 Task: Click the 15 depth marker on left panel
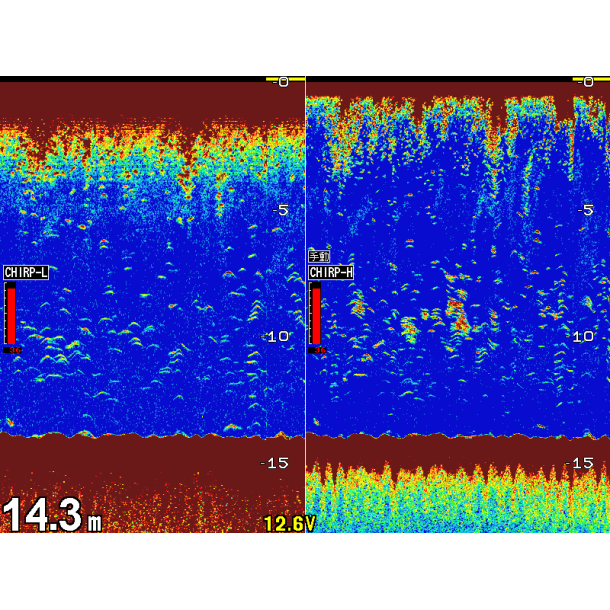pyautogui.click(x=275, y=463)
